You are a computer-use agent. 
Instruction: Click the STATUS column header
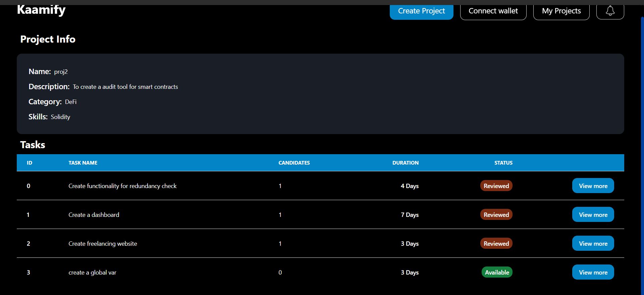coord(503,163)
